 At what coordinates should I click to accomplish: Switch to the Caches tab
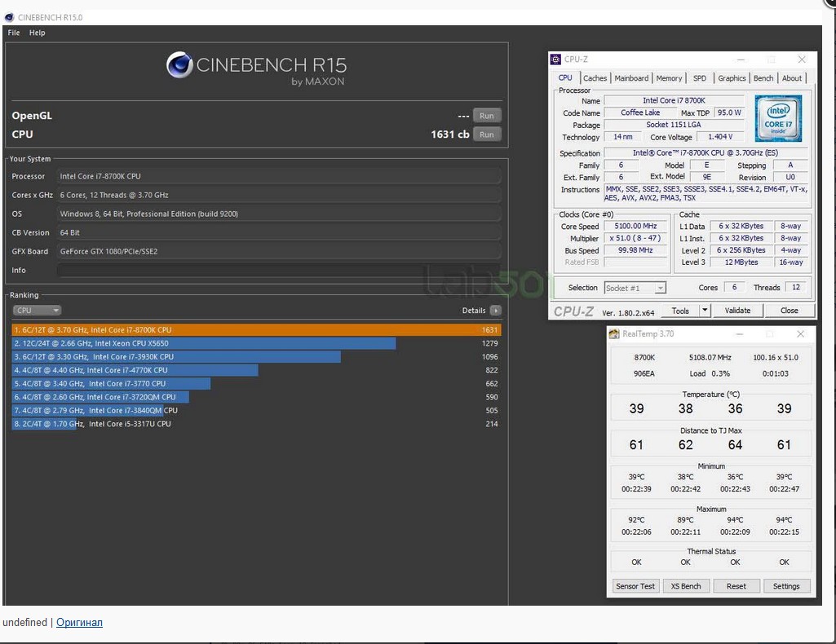(x=595, y=78)
